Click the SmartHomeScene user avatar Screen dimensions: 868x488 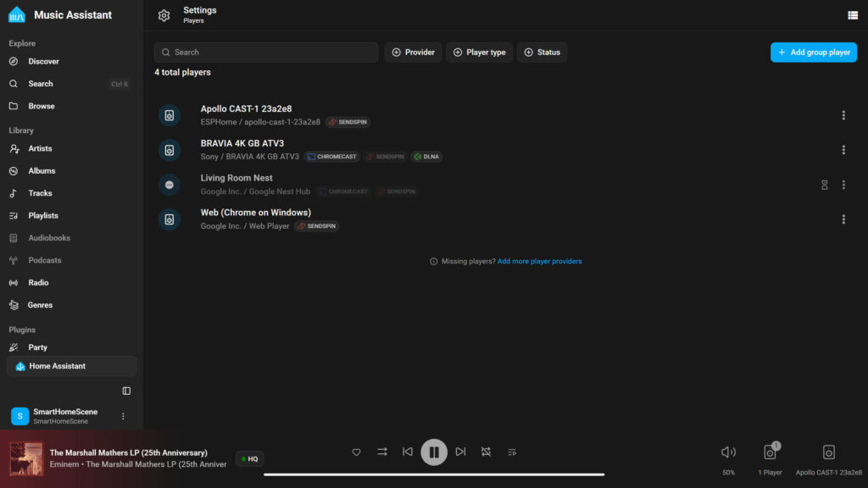point(20,416)
